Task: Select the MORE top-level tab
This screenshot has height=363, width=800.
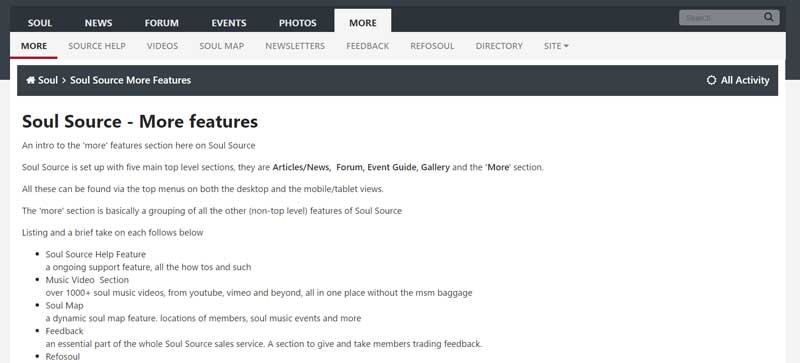Action: click(x=363, y=23)
